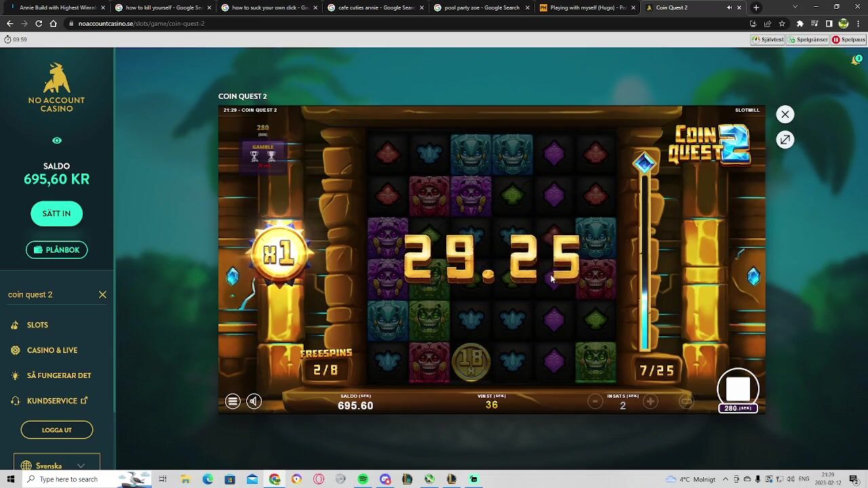868x488 pixels.
Task: Decrease the bet with minus button
Action: coord(595,402)
